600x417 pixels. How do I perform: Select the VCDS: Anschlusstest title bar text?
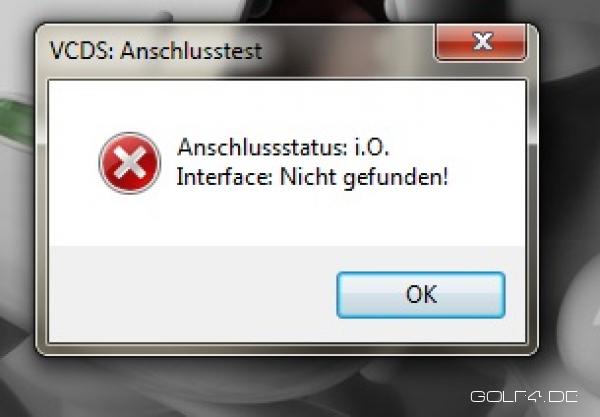point(156,50)
